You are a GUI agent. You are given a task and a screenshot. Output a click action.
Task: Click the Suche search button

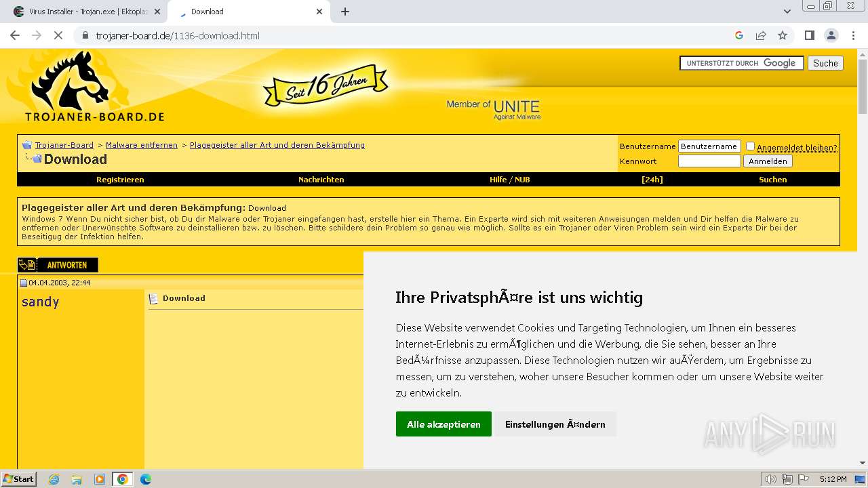tap(825, 63)
